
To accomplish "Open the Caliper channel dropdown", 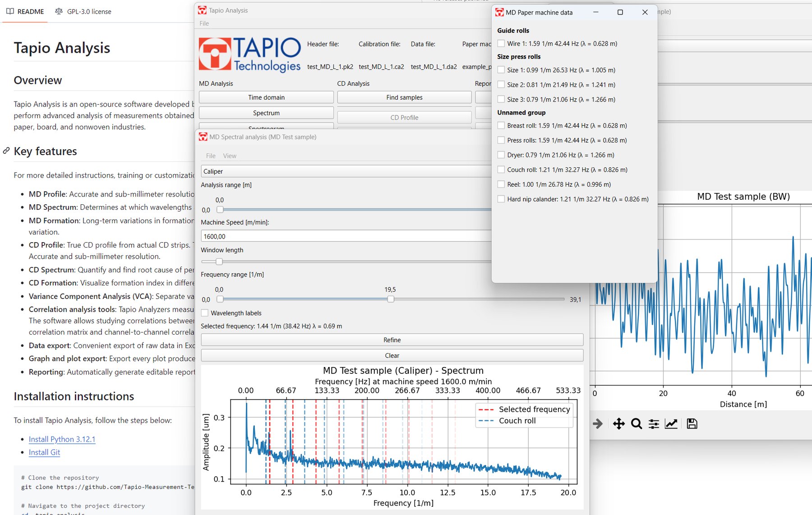I will (346, 171).
